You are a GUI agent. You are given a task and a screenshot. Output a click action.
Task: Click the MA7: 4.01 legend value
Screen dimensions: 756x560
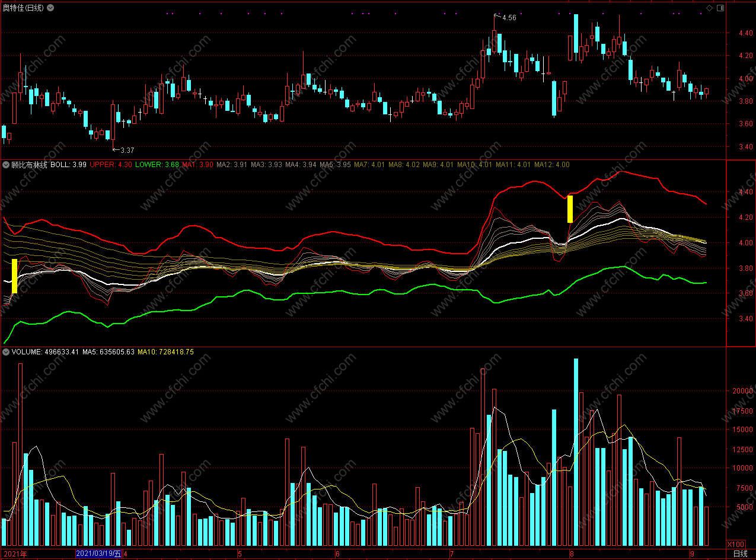pos(370,165)
